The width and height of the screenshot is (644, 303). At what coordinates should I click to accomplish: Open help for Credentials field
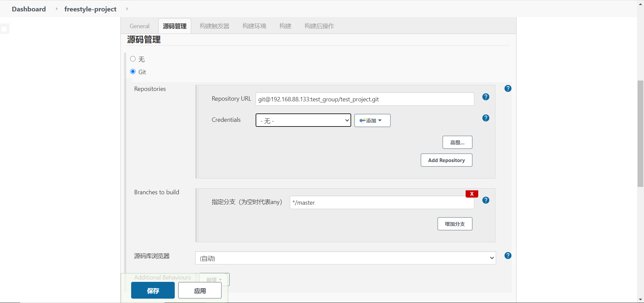[x=486, y=118]
